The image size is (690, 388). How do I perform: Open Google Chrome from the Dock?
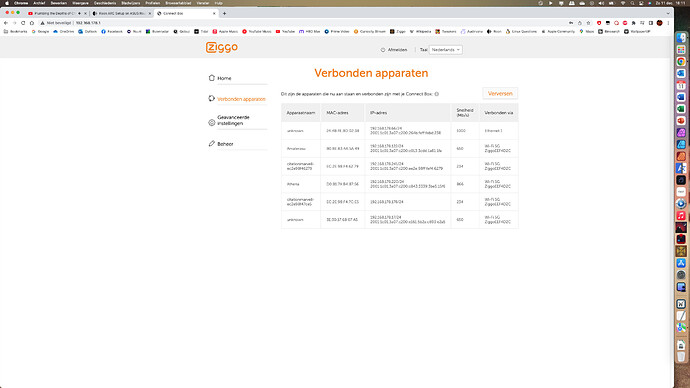click(x=681, y=62)
